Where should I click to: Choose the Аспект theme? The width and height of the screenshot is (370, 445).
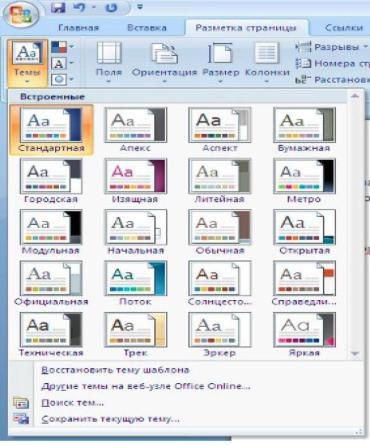(220, 130)
